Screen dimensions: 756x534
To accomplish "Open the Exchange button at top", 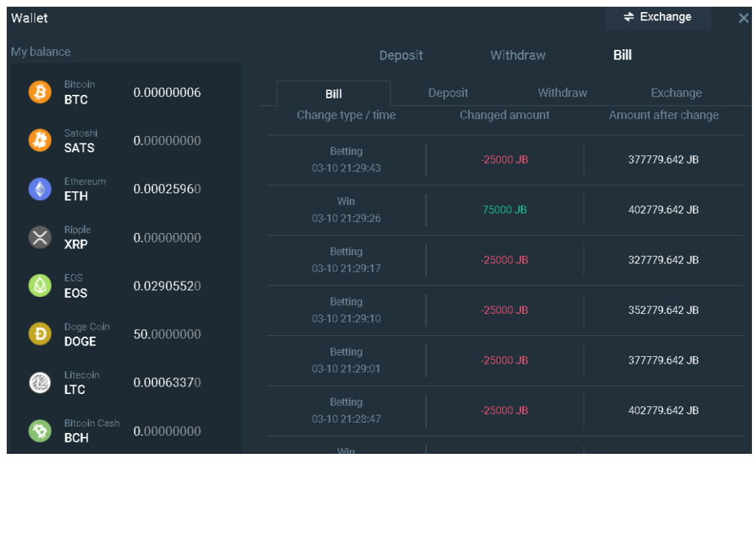I will (658, 18).
